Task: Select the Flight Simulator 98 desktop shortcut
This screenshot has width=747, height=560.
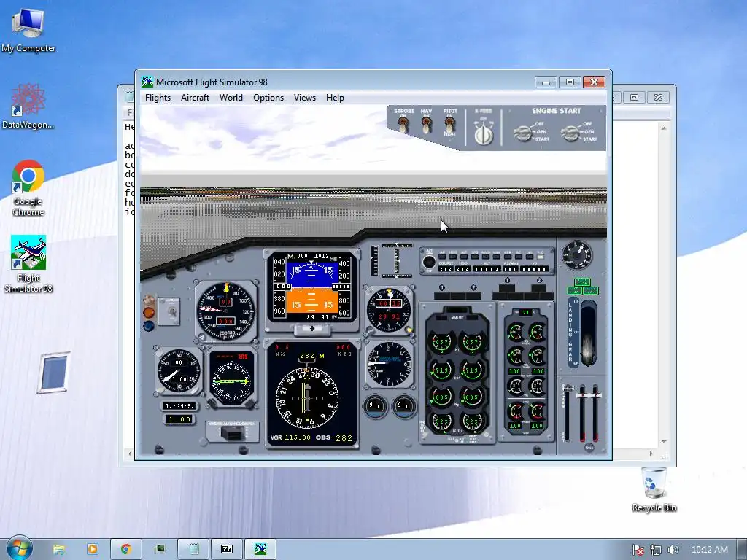Action: pyautogui.click(x=28, y=263)
